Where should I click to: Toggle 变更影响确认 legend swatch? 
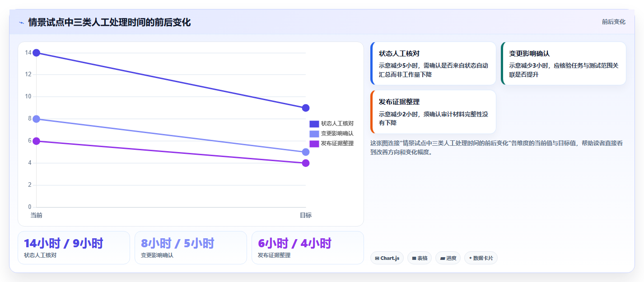[x=314, y=134]
